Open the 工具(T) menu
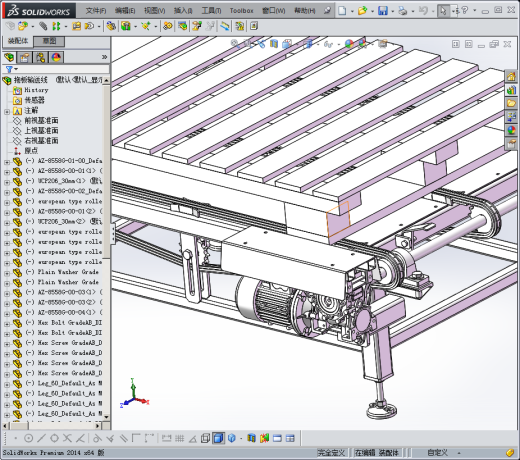This screenshot has width=520, height=460. click(211, 11)
